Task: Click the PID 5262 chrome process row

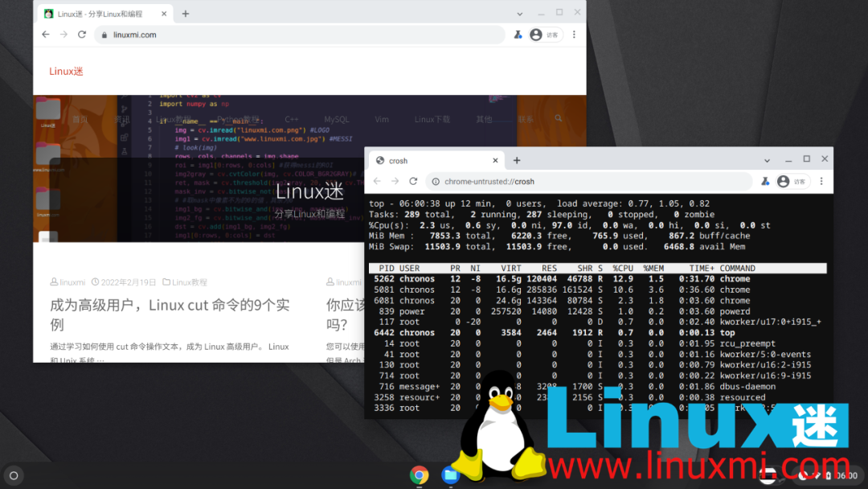Action: (598, 279)
